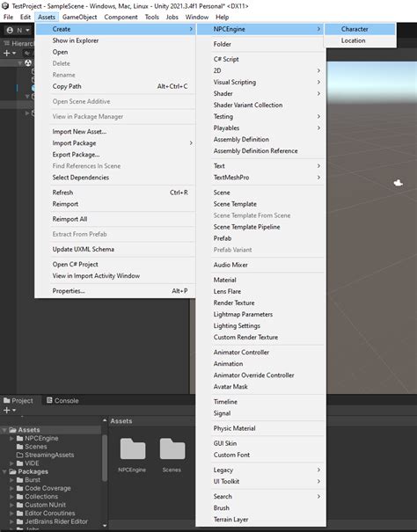Switch to the Console tab

62,401
